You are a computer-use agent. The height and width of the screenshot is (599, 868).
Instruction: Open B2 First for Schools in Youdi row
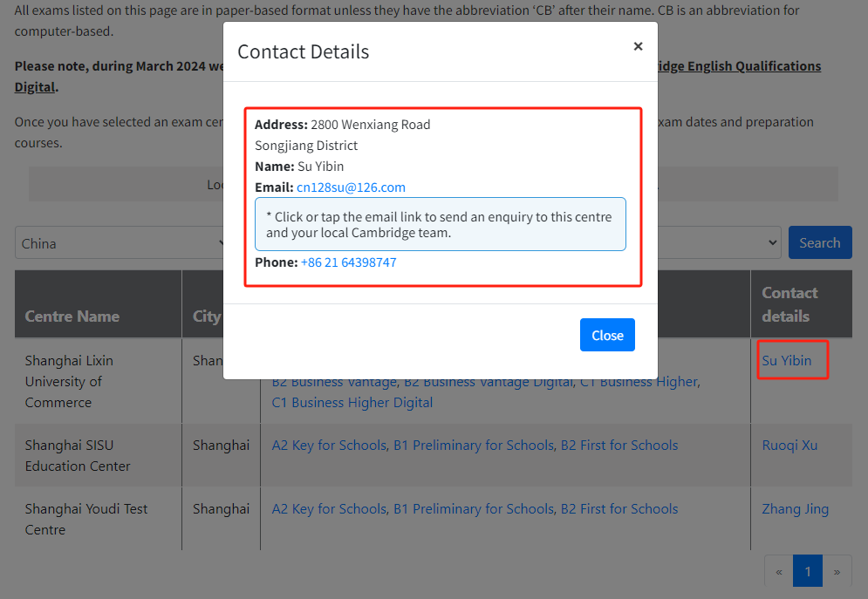619,509
